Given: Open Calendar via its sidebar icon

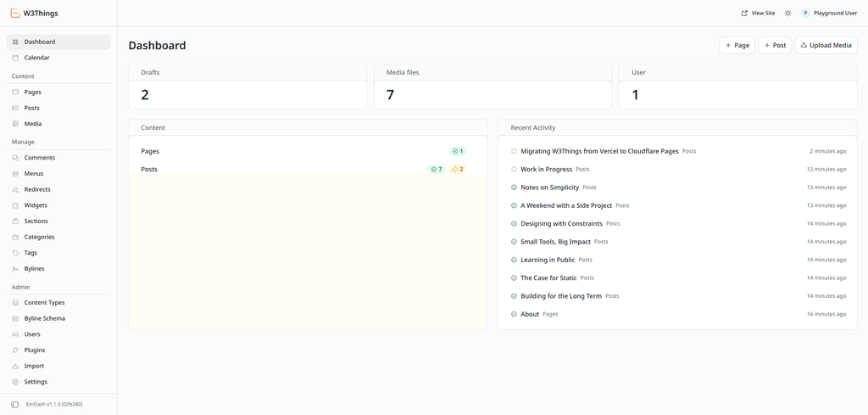Looking at the screenshot, I should 15,58.
